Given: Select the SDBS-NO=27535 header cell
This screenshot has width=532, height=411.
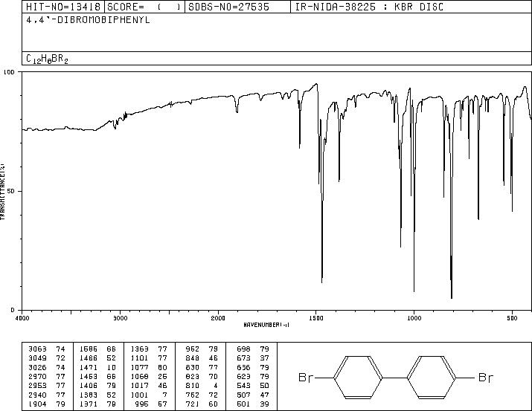Looking at the screenshot, I should (237, 7).
